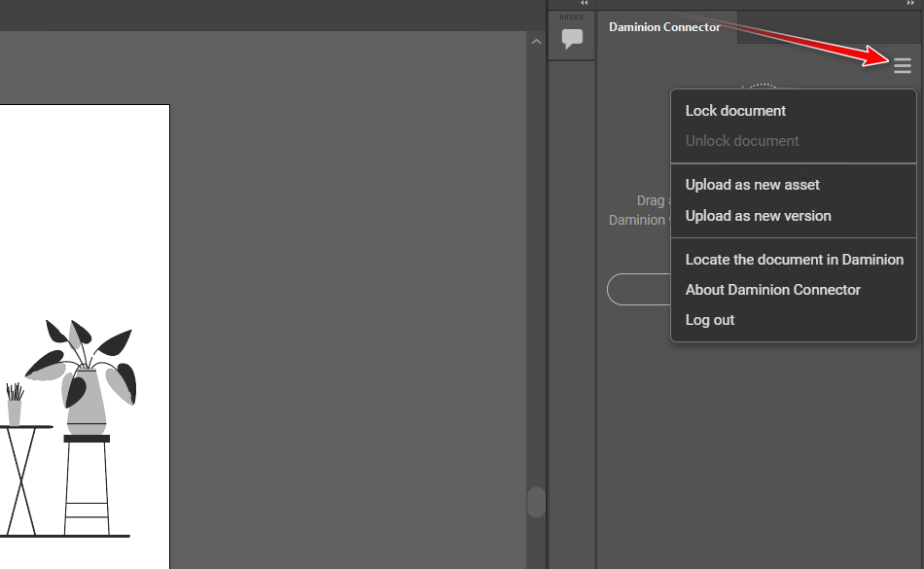Screen dimensions: 924x569
Task: Grab the dotted grip above the Comments icon
Action: pos(572,17)
